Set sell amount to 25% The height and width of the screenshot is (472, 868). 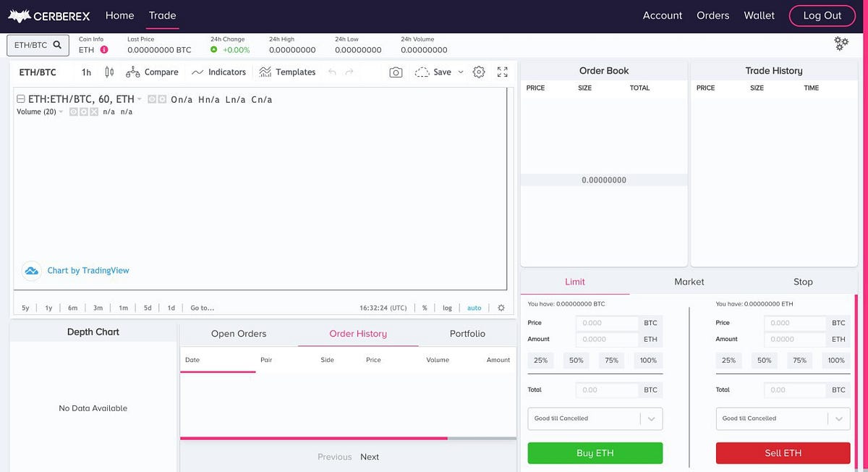[729, 360]
